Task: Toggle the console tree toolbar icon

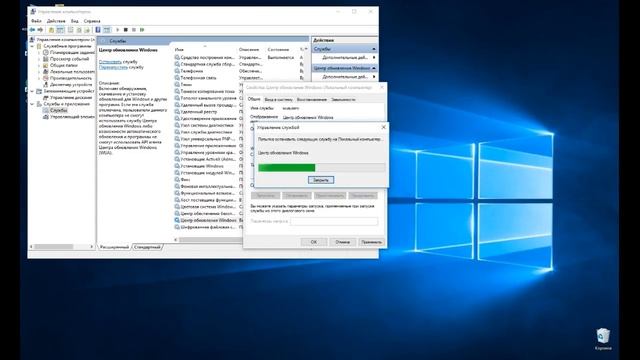Action: [x=60, y=30]
